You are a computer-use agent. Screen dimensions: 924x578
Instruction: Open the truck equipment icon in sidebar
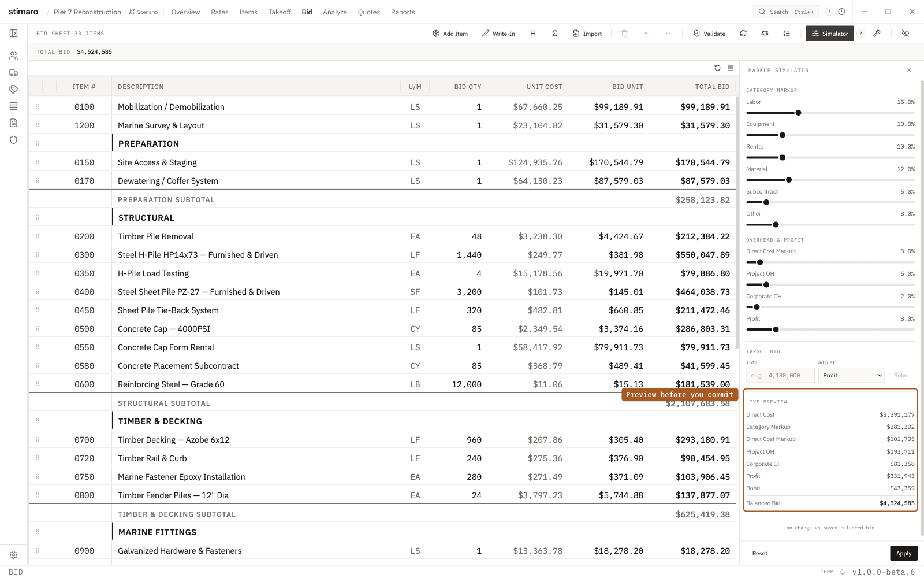[x=13, y=72]
